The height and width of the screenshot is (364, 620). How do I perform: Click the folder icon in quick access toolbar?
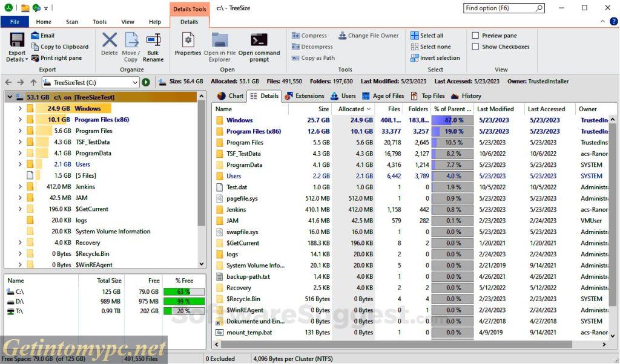point(25,8)
